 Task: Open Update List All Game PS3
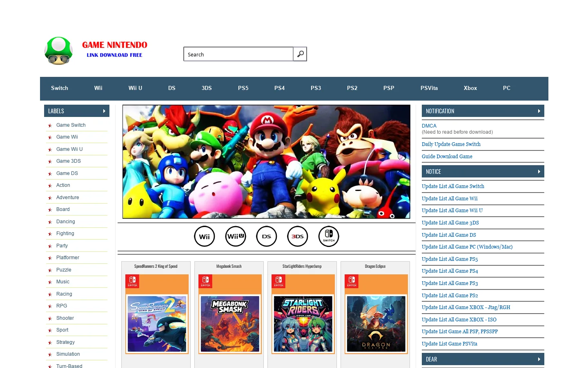pyautogui.click(x=450, y=283)
